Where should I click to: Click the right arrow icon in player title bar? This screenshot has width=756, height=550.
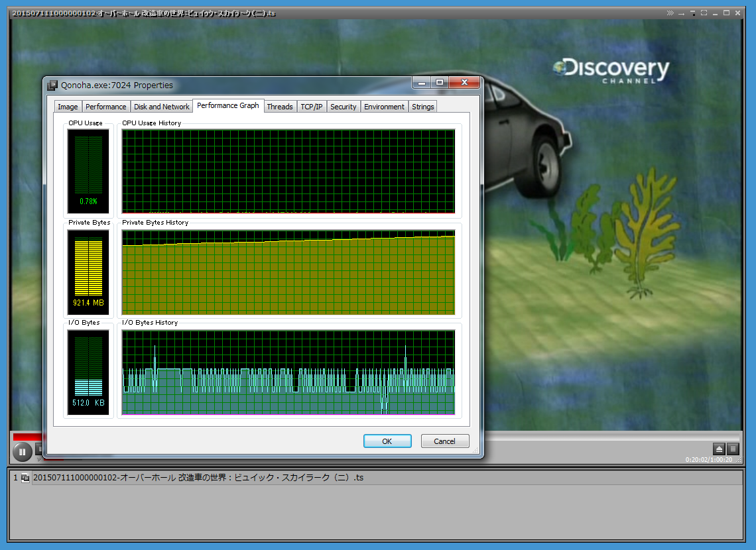pyautogui.click(x=682, y=13)
